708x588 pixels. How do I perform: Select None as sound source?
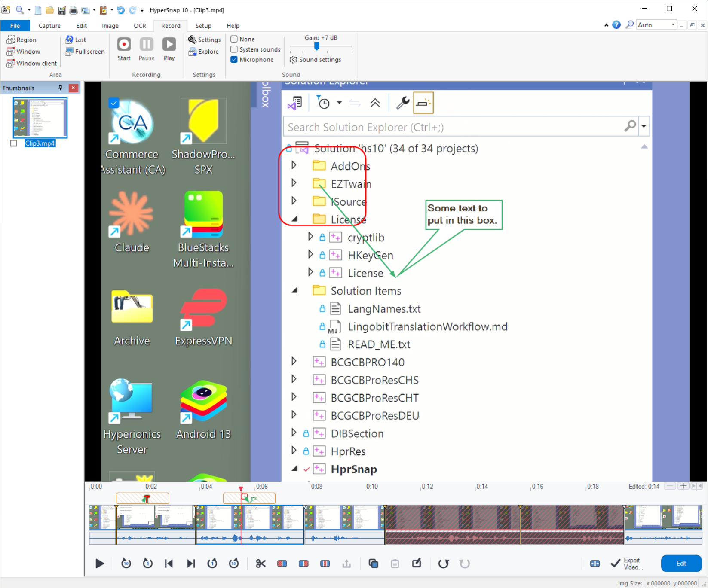coord(243,39)
